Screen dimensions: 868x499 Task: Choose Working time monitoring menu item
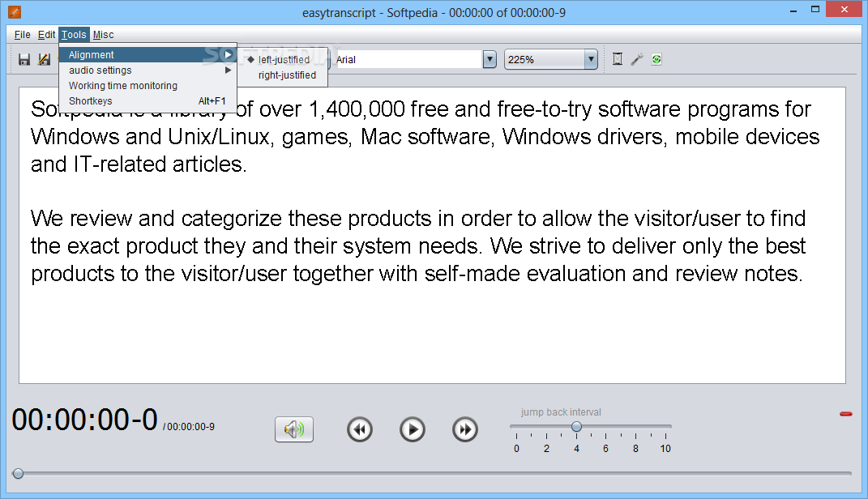point(148,86)
